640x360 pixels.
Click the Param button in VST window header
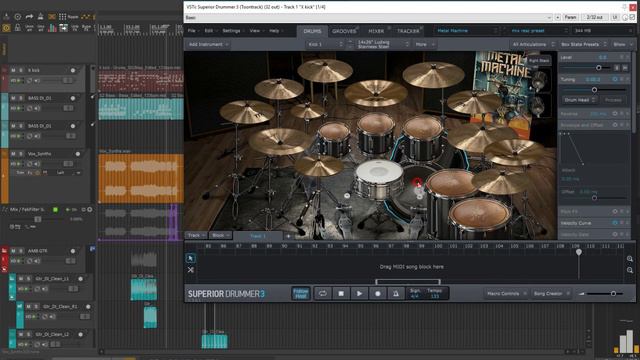click(571, 17)
